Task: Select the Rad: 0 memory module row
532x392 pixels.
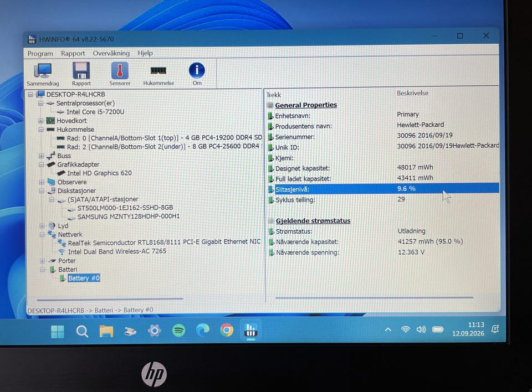Action: (164, 138)
